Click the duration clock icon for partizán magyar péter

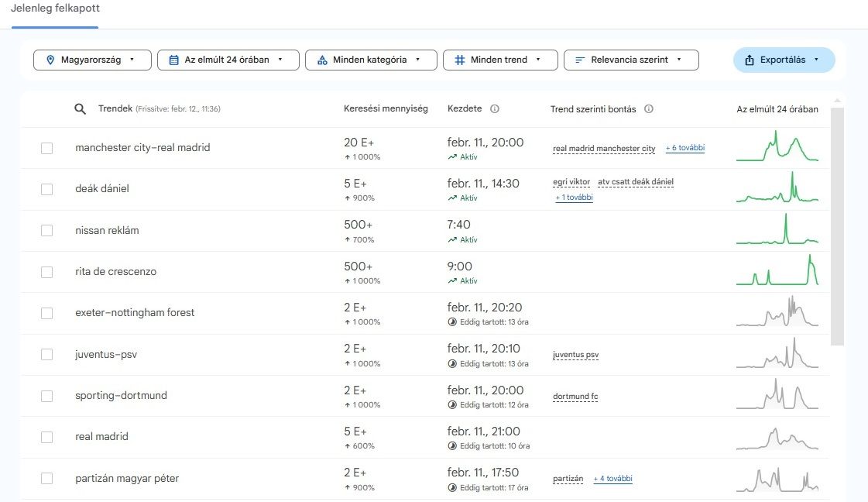tap(452, 488)
